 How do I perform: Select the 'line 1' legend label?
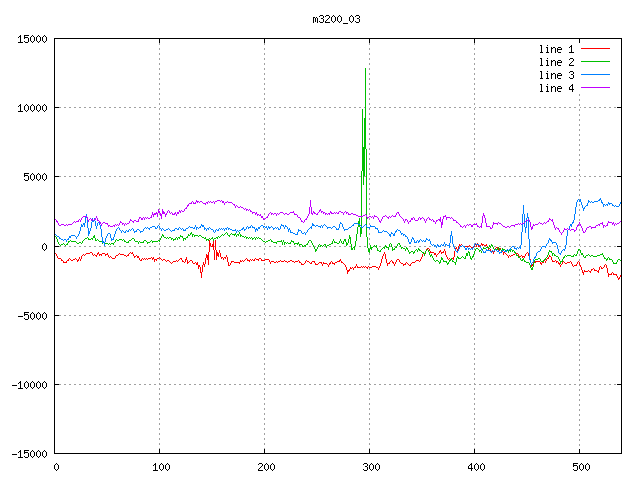click(556, 49)
